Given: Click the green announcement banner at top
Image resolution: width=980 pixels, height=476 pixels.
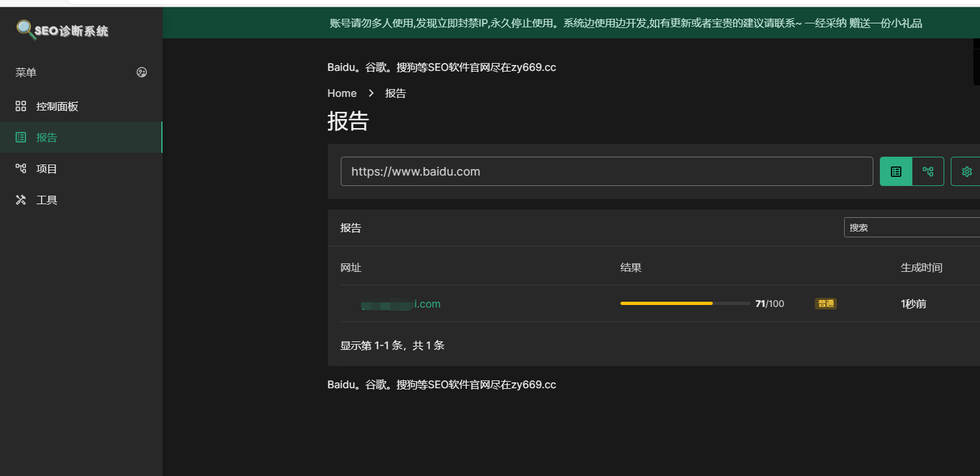Looking at the screenshot, I should tap(570, 23).
